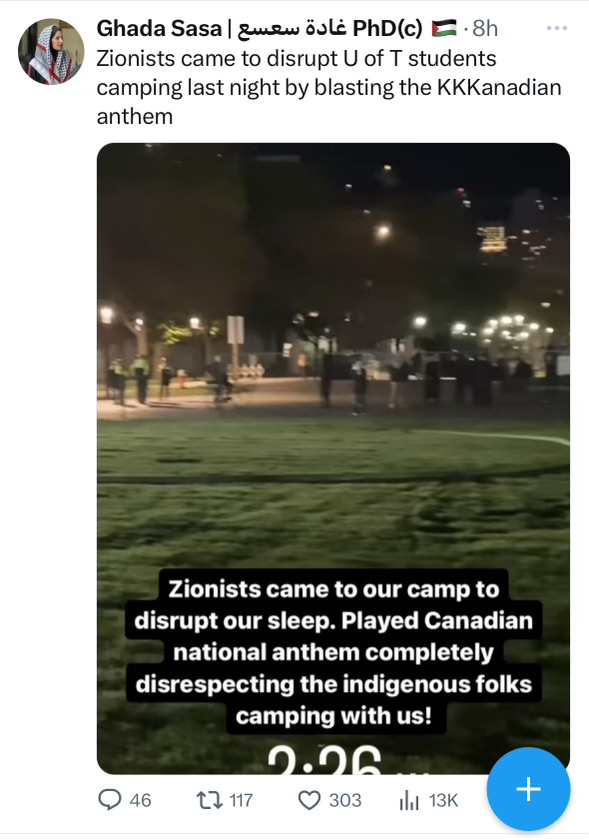589x840 pixels.
Task: Click the Palestinian flag emoji in name
Action: pyautogui.click(x=444, y=28)
